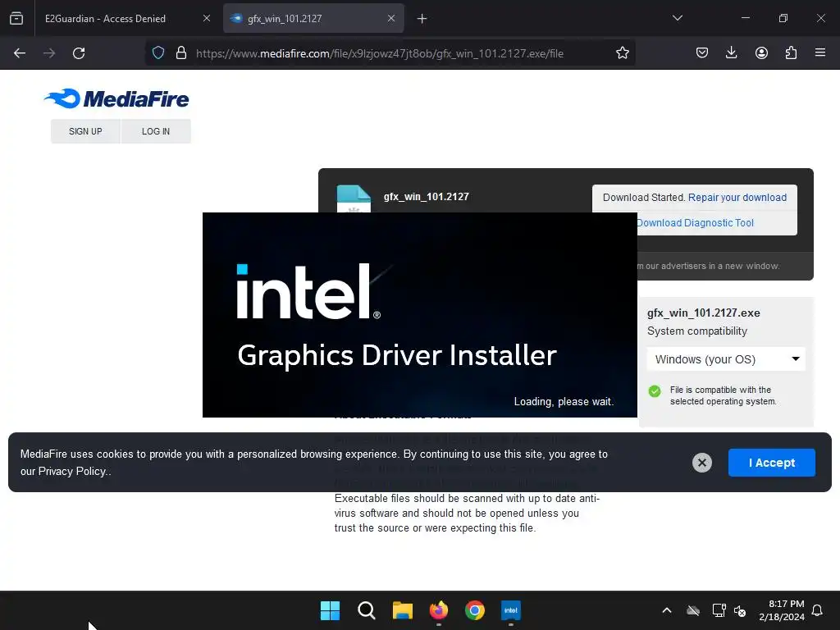Screen dimensions: 840x630
Task: Open Windows (your OS) compatibility dropdown
Action: [x=726, y=359]
